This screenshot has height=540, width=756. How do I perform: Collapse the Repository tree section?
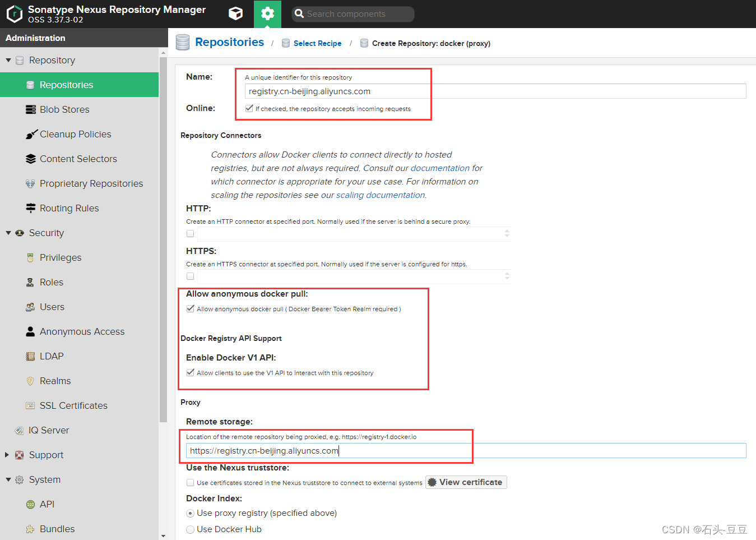[x=8, y=60]
